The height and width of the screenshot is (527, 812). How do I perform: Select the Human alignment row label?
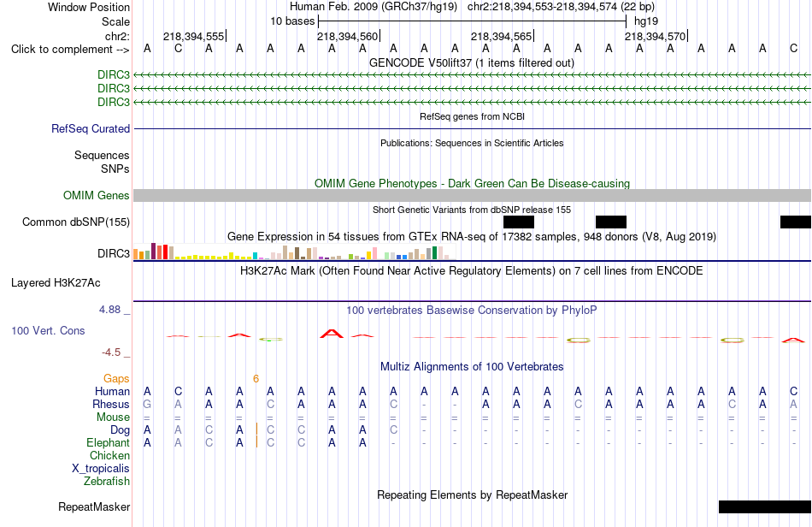click(x=112, y=391)
